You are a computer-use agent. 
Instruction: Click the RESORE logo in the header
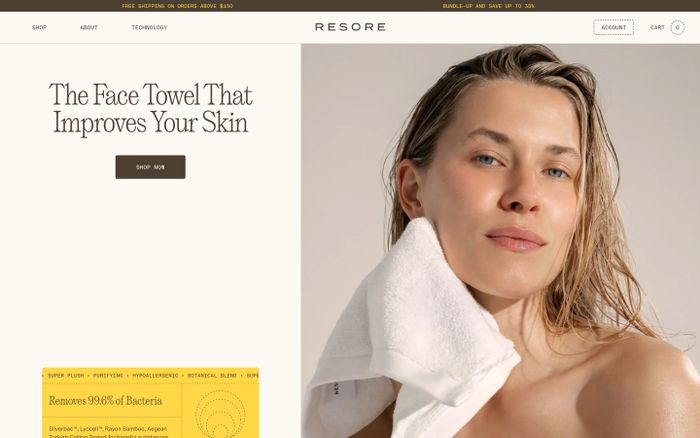(350, 27)
